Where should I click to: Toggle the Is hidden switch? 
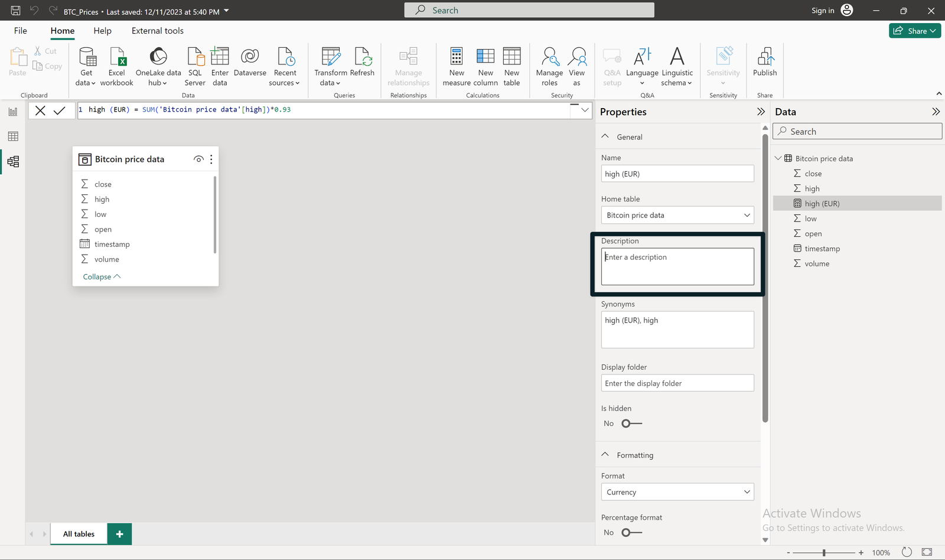pyautogui.click(x=631, y=423)
